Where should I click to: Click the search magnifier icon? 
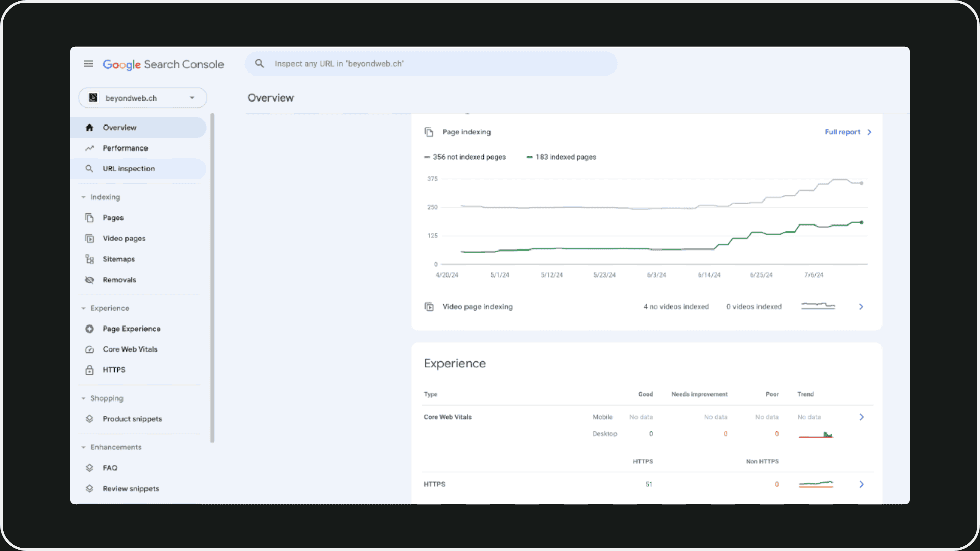(260, 64)
